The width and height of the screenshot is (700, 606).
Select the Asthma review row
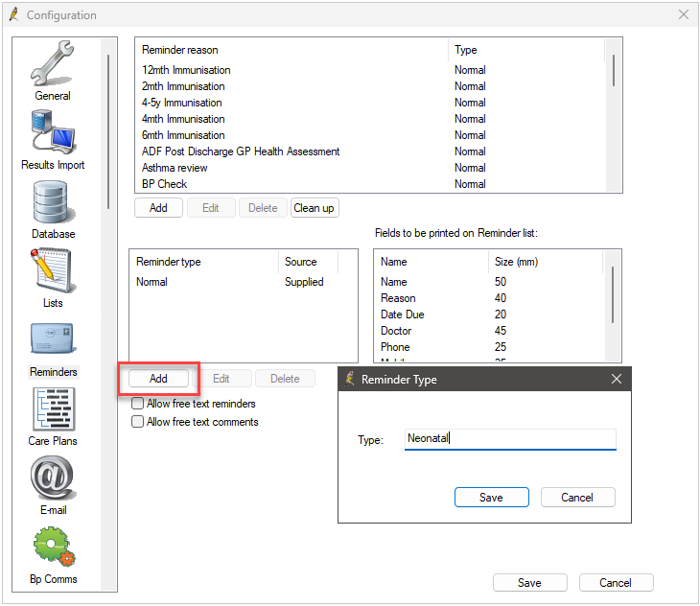coord(370,168)
